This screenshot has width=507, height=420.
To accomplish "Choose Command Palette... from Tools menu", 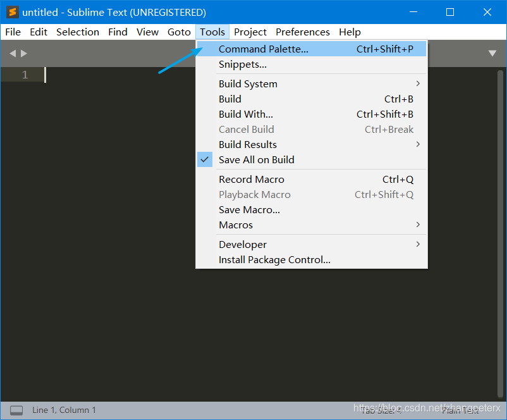I will tap(312, 49).
